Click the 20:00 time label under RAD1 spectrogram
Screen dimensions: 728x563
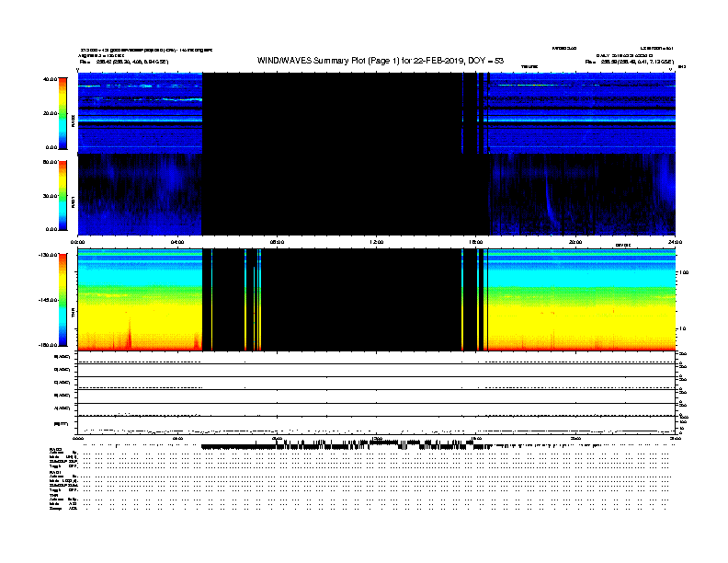(x=575, y=242)
